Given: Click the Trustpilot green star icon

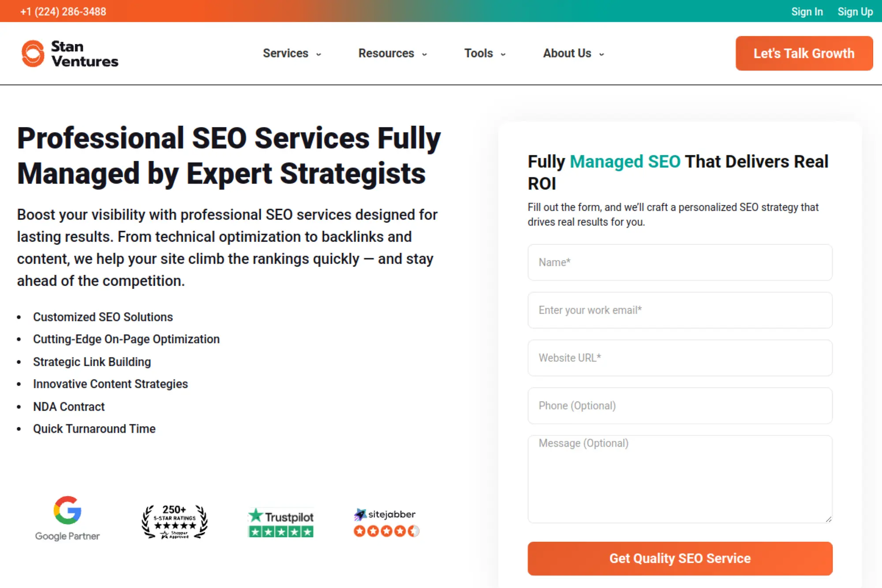Looking at the screenshot, I should pyautogui.click(x=256, y=515).
